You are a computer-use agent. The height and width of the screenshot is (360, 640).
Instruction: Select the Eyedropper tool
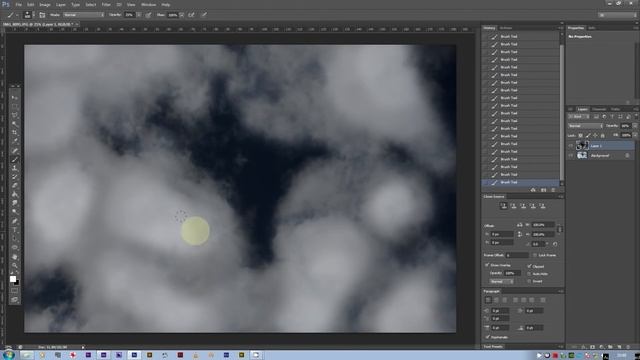click(x=14, y=142)
